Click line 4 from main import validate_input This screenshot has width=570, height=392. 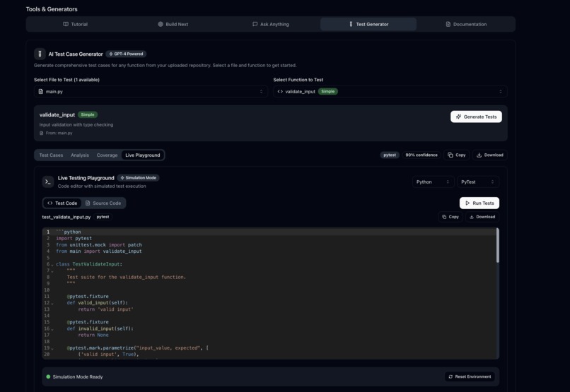tap(99, 251)
